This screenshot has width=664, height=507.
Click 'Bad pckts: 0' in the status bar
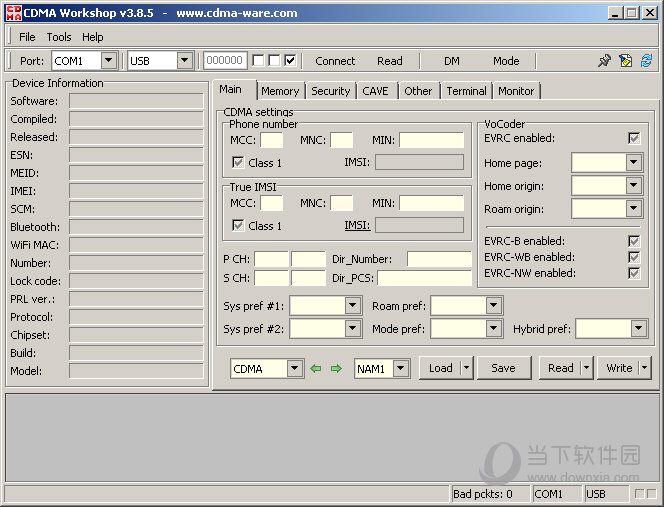[483, 494]
